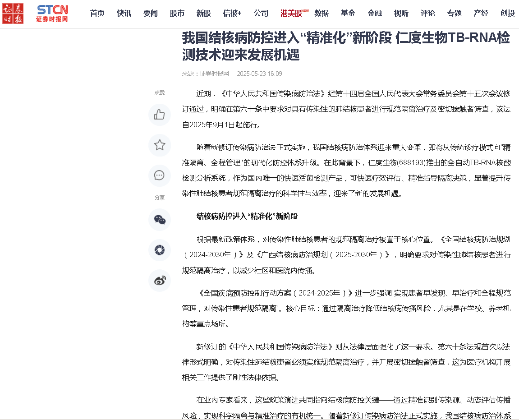
Task: Open the 产经 section
Action: click(x=481, y=13)
